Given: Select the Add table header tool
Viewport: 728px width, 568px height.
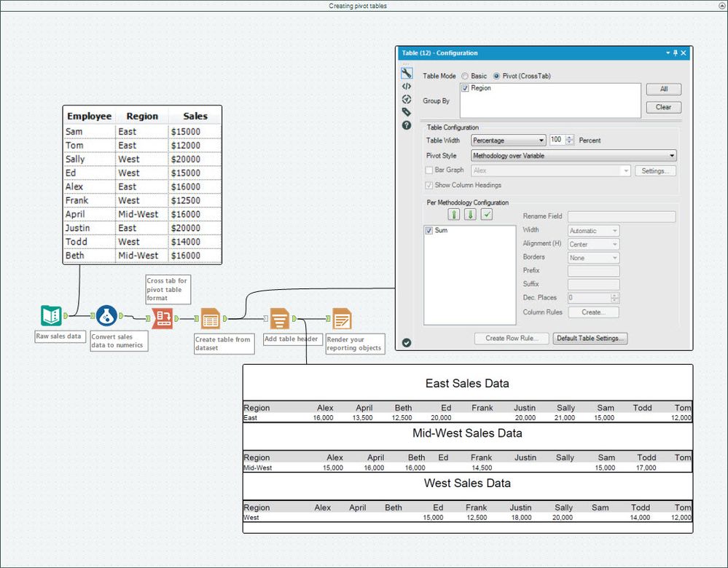Looking at the screenshot, I should 279,316.
